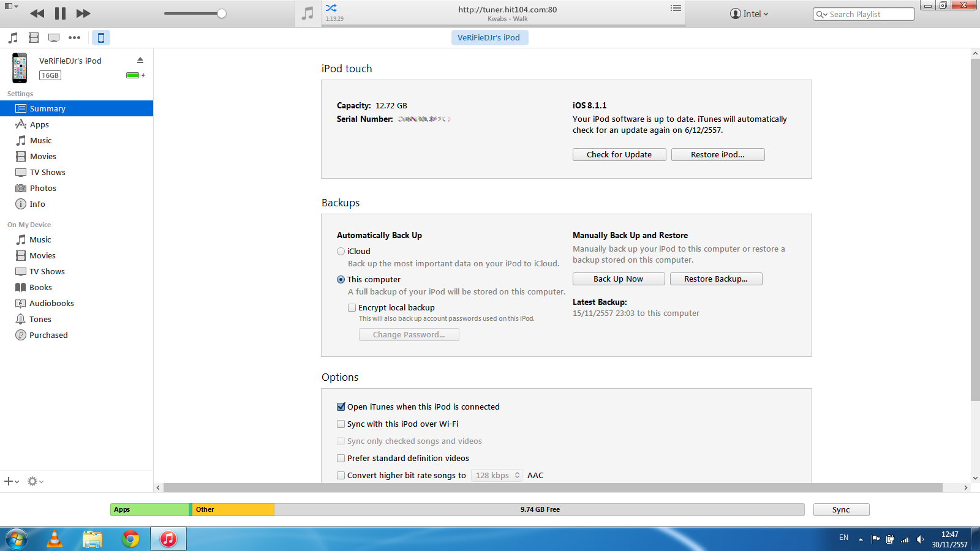The height and width of the screenshot is (551, 980).
Task: Switch to the TV Shows library view
Action: pos(54,38)
